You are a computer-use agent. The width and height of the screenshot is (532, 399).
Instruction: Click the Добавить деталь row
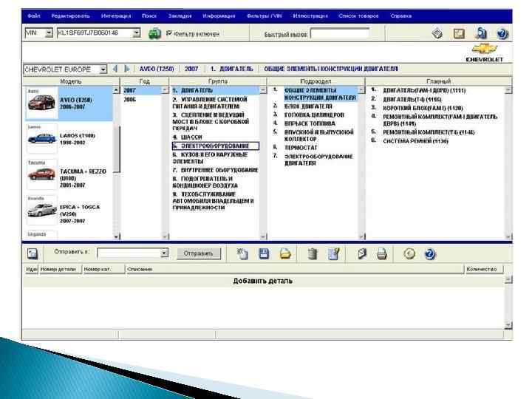tap(263, 281)
